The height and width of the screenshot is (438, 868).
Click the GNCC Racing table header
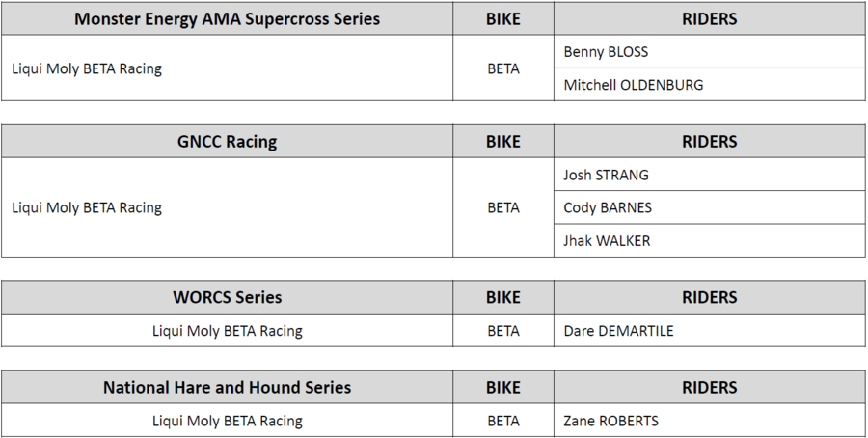click(x=227, y=142)
